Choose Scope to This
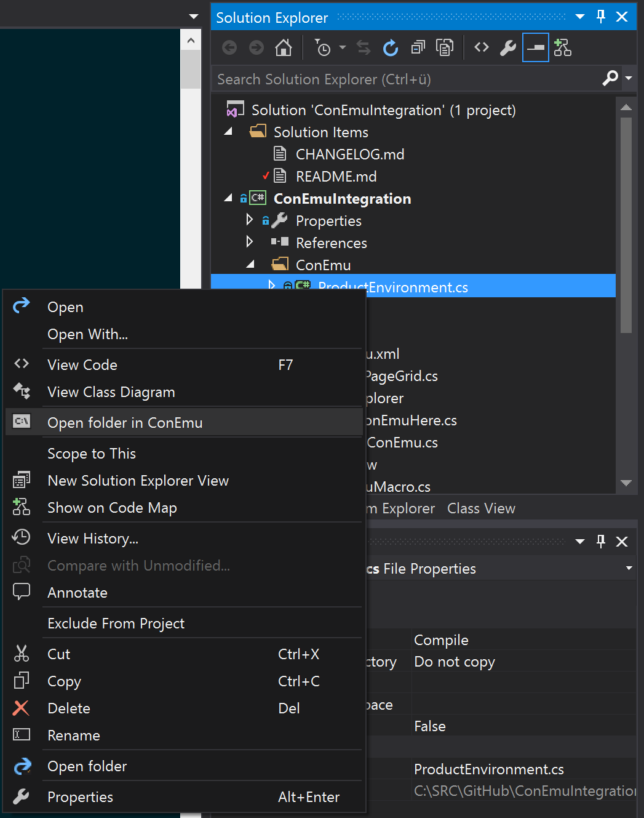Image resolution: width=644 pixels, height=818 pixels. [x=92, y=454]
